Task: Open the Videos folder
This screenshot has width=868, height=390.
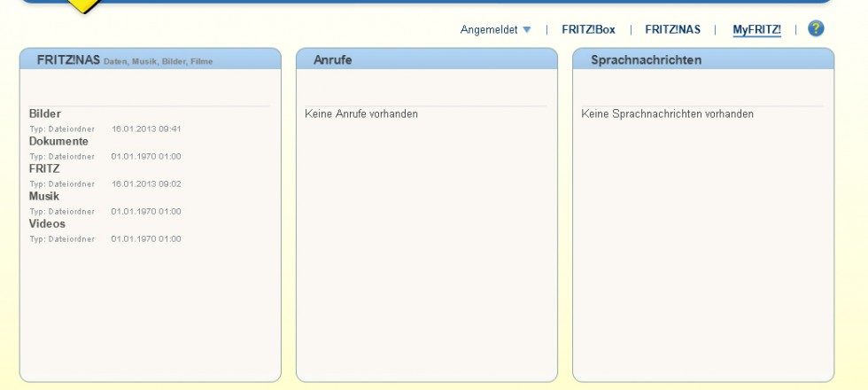Action: coord(47,223)
